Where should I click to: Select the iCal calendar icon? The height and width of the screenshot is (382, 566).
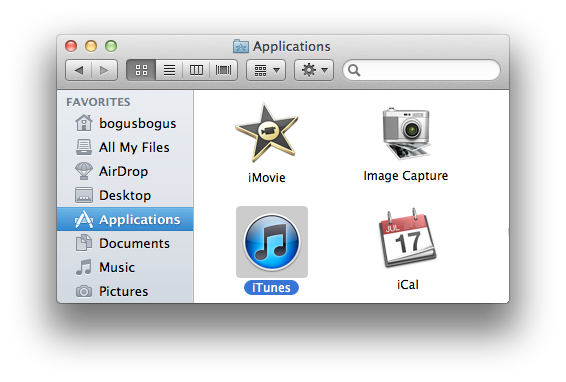coord(408,238)
